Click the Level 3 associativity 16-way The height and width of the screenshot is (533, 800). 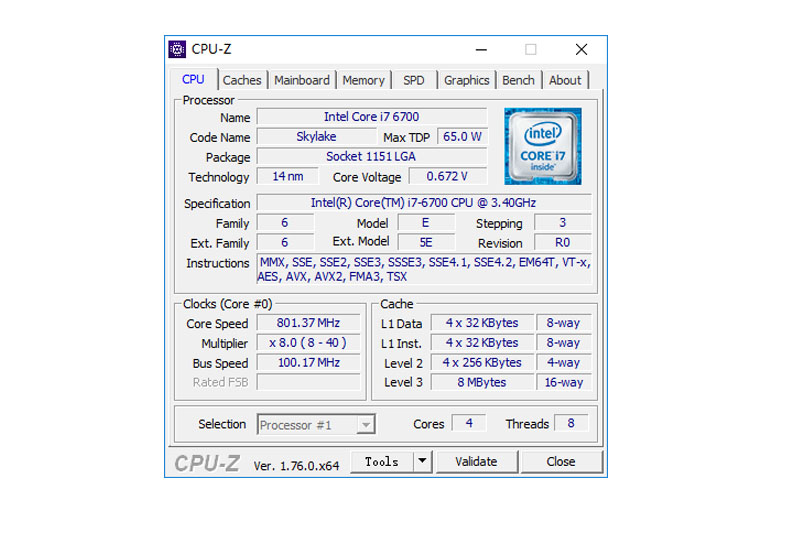click(564, 383)
